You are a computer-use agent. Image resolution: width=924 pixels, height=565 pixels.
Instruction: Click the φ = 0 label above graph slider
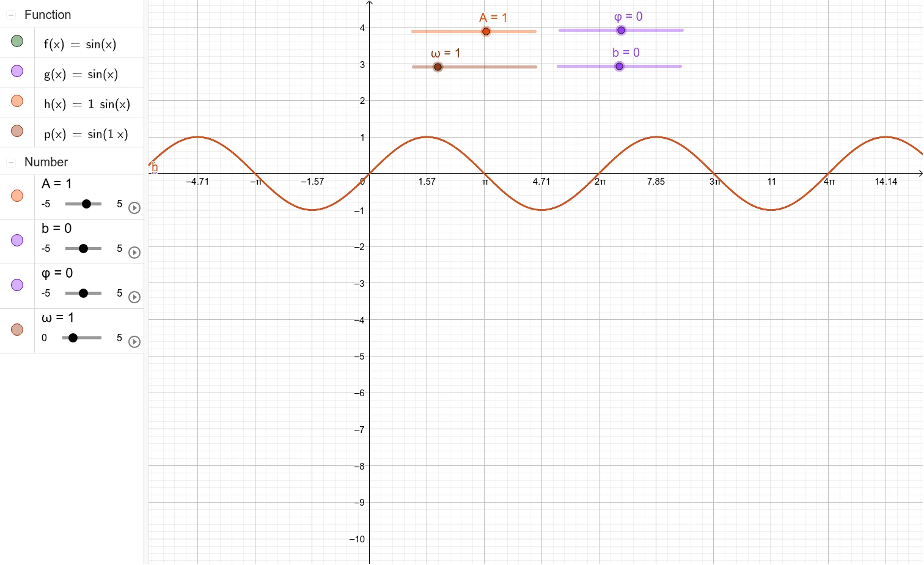628,17
